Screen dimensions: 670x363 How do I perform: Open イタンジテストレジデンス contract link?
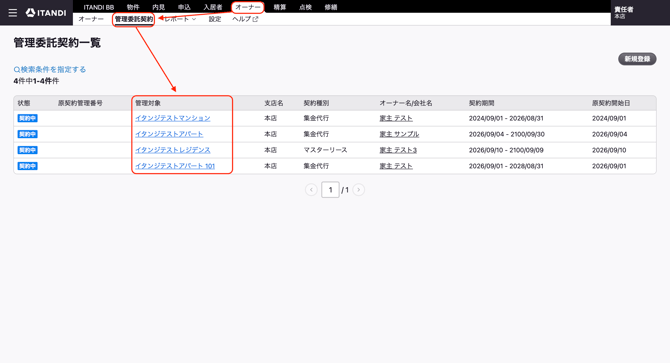(x=173, y=150)
